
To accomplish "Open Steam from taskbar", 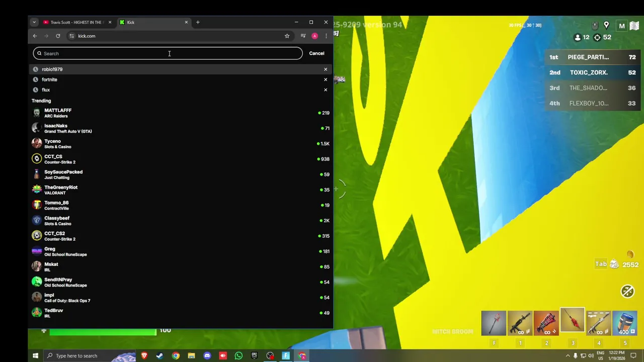I will (x=159, y=356).
